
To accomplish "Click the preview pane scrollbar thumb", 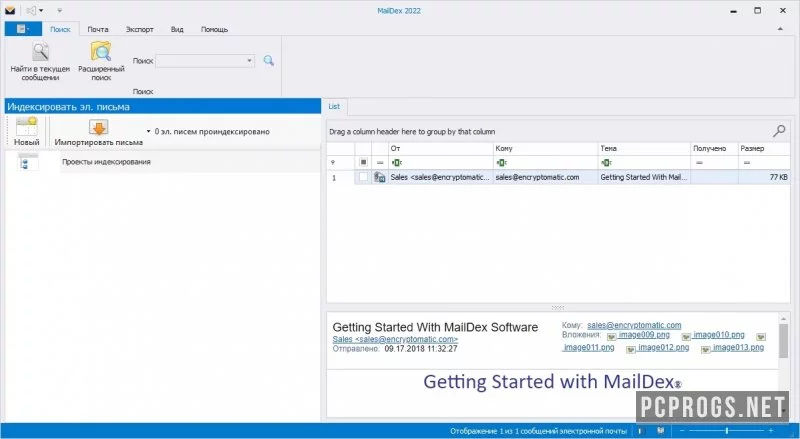I will [x=783, y=340].
